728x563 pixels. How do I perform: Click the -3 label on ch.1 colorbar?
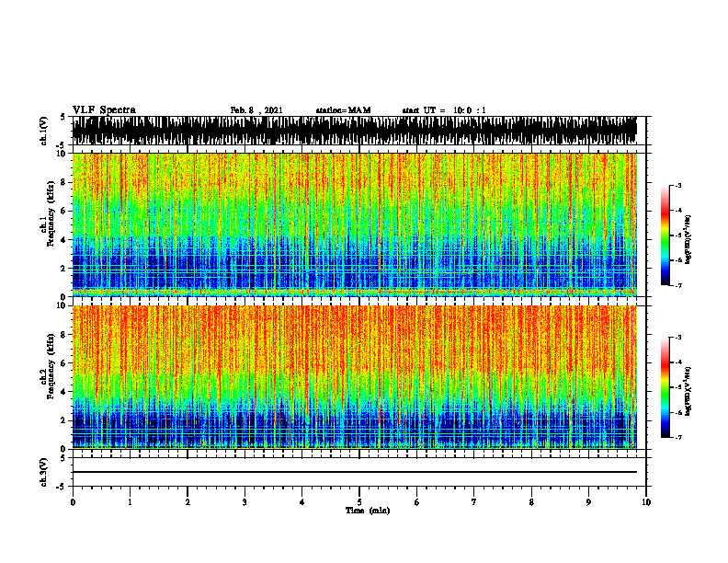677,185
